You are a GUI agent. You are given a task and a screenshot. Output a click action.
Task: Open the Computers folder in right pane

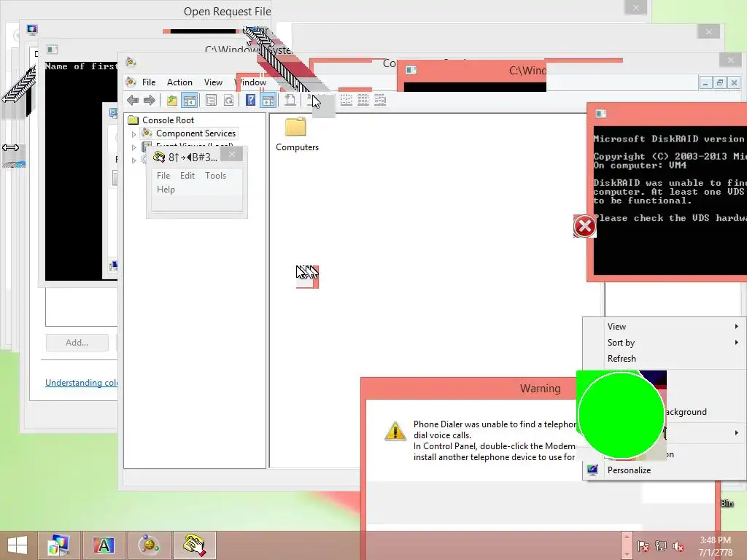tap(296, 135)
